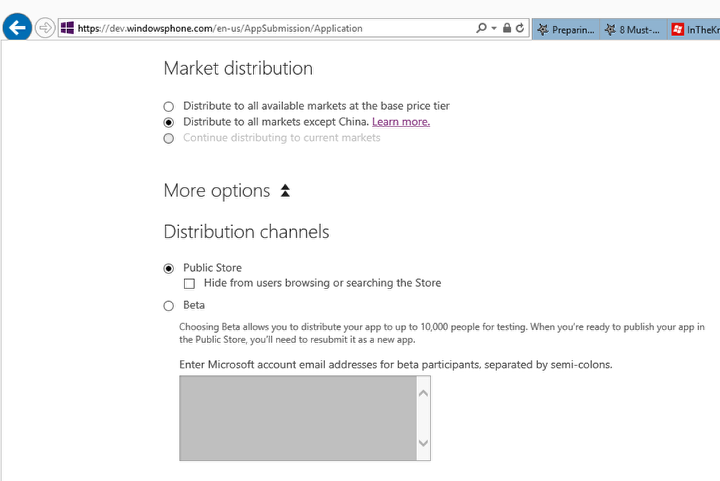
Task: Click the red icon on the InTheKn tab
Action: pyautogui.click(x=678, y=30)
